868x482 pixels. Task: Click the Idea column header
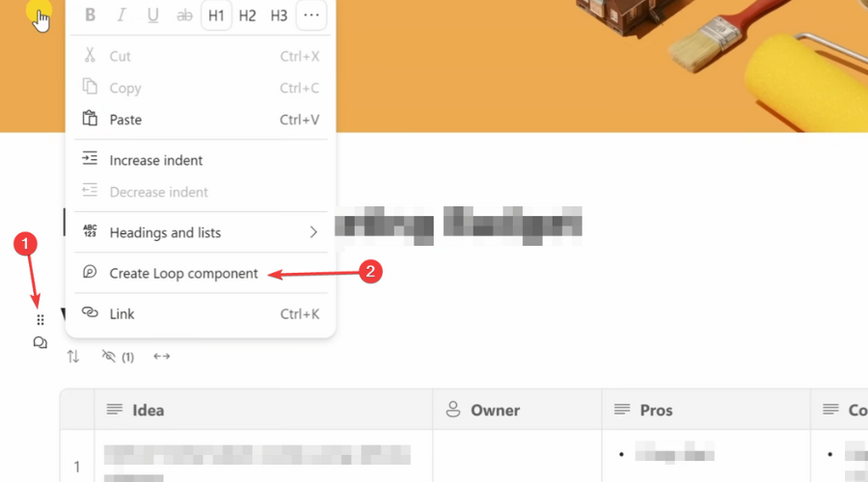[x=263, y=410]
